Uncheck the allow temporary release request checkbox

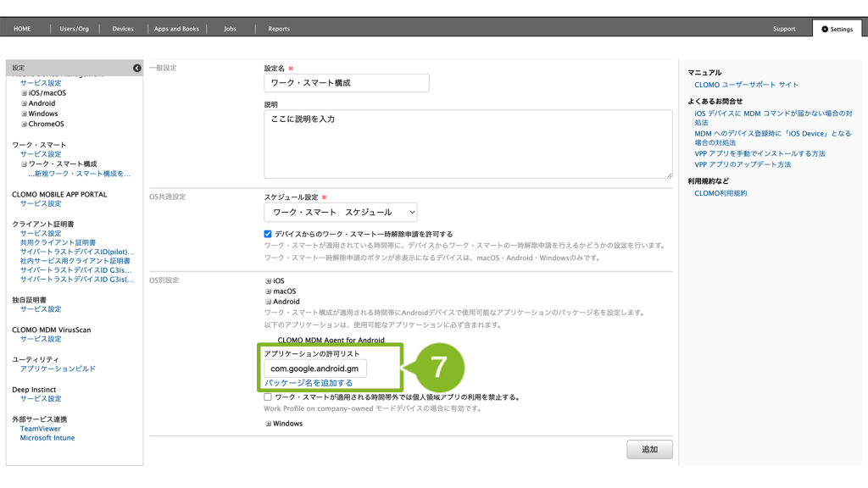[x=269, y=234]
